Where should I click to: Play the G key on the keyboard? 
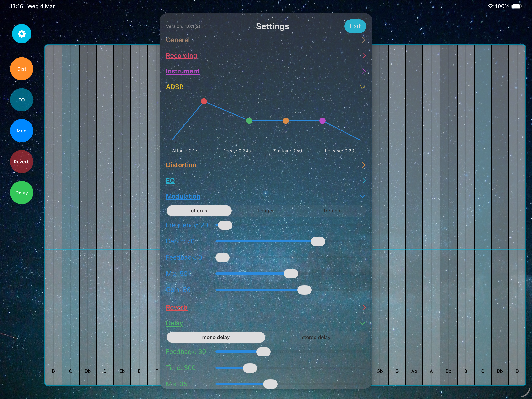(x=397, y=215)
